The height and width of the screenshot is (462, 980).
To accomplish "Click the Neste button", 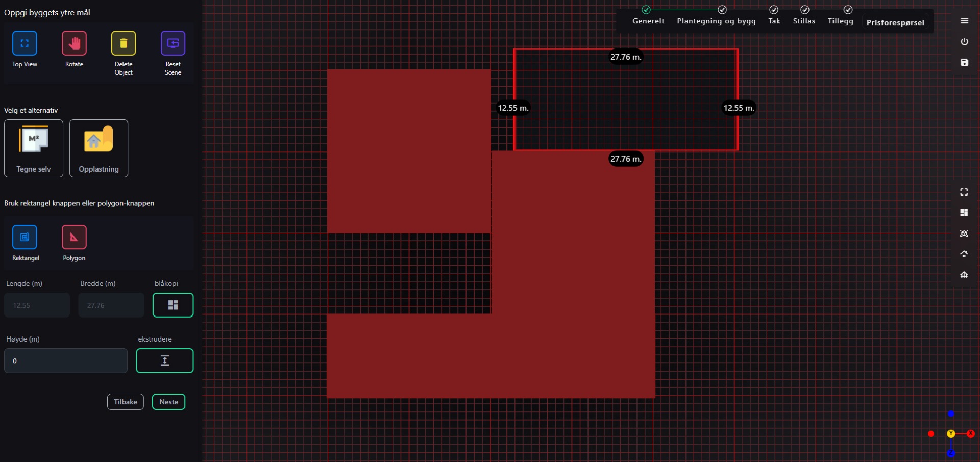I will point(168,402).
